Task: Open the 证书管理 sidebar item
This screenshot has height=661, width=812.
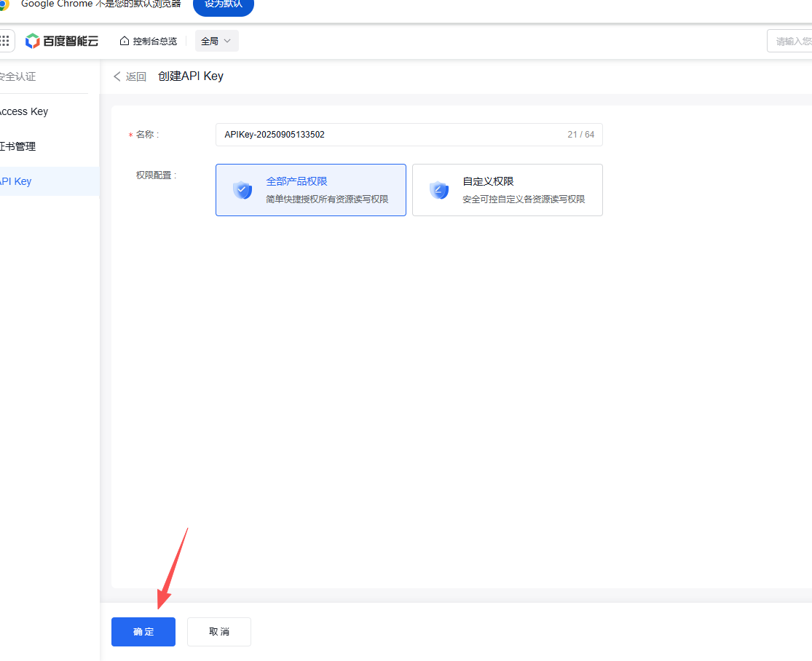Action: [x=17, y=146]
